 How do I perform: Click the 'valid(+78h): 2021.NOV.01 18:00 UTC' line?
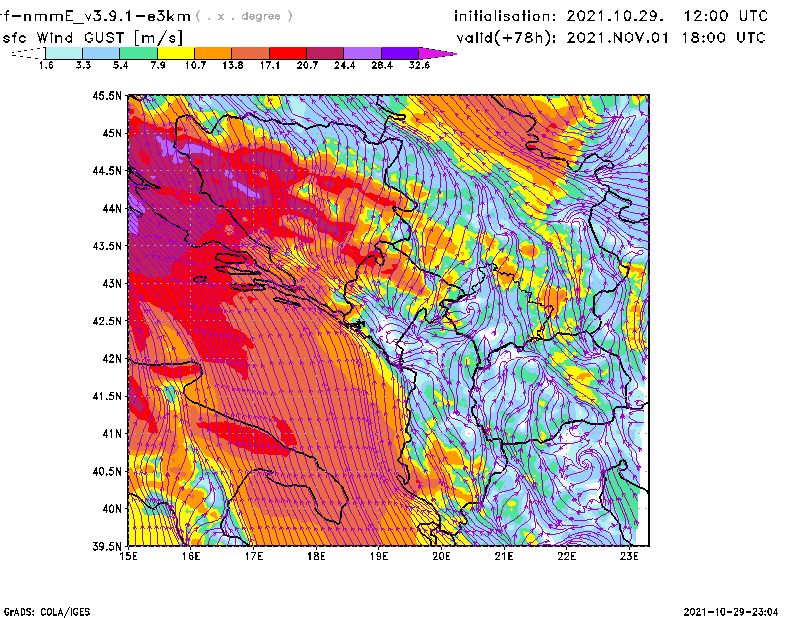(x=611, y=38)
